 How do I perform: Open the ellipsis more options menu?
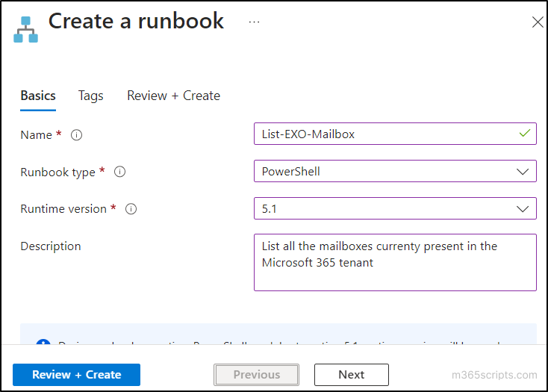[x=254, y=22]
